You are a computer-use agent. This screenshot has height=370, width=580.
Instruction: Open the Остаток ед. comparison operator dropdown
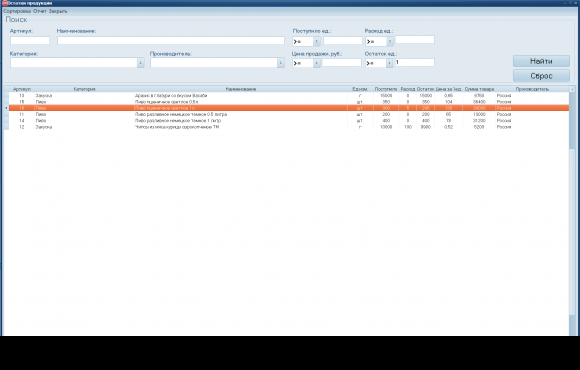point(389,63)
